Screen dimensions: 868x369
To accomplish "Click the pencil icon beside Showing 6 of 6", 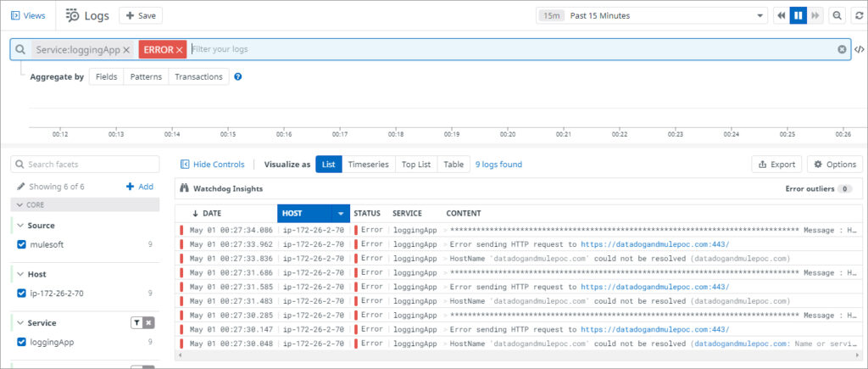I will click(21, 187).
